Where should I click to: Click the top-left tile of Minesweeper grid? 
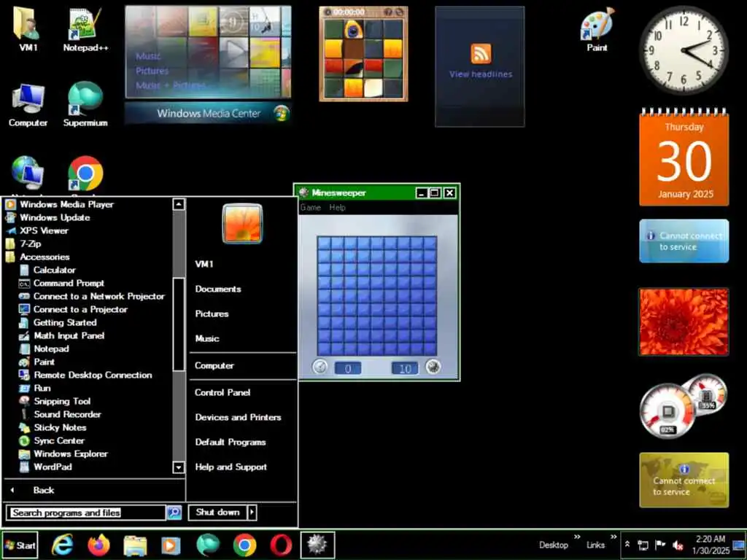(x=325, y=243)
